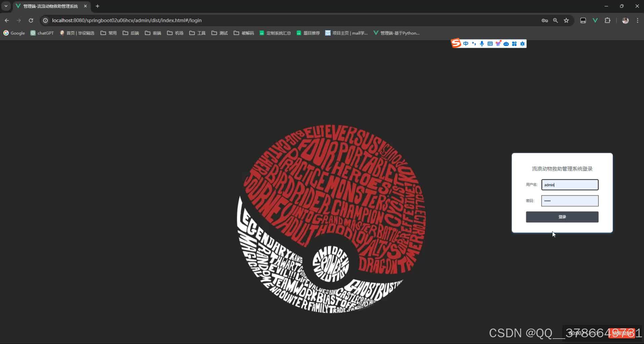Open the chatGPT bookmark

pyautogui.click(x=42, y=33)
